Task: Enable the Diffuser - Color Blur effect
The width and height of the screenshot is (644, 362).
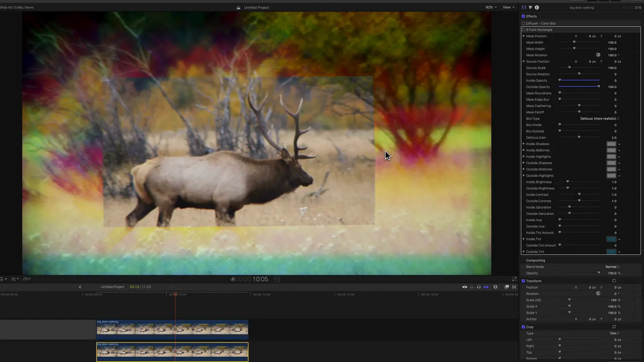Action: [524, 24]
